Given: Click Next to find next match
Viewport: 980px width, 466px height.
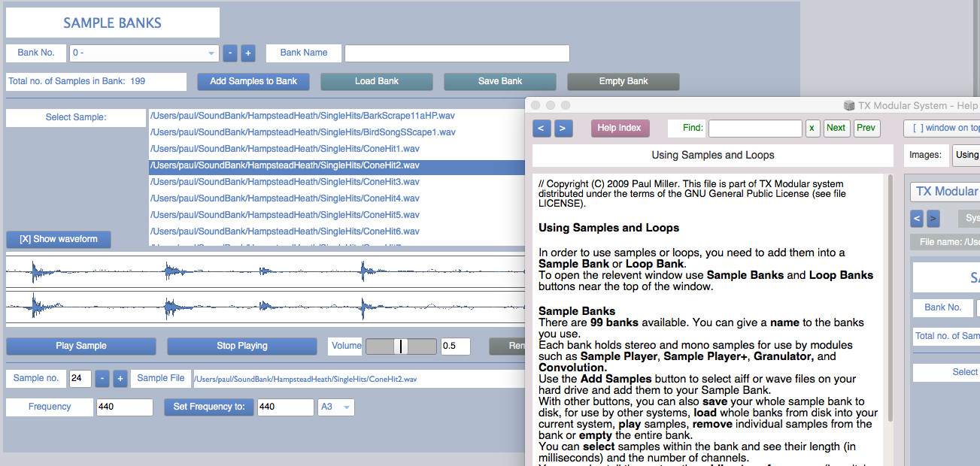Looking at the screenshot, I should coord(836,129).
